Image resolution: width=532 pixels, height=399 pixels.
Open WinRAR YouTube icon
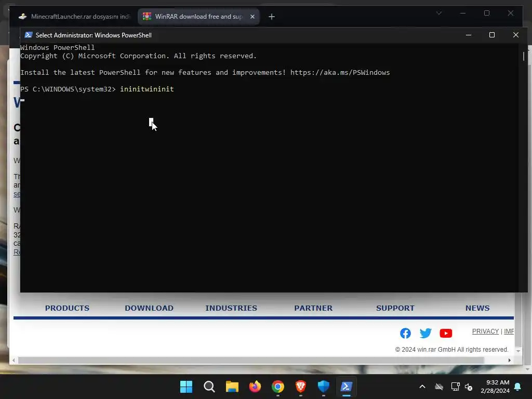point(446,333)
